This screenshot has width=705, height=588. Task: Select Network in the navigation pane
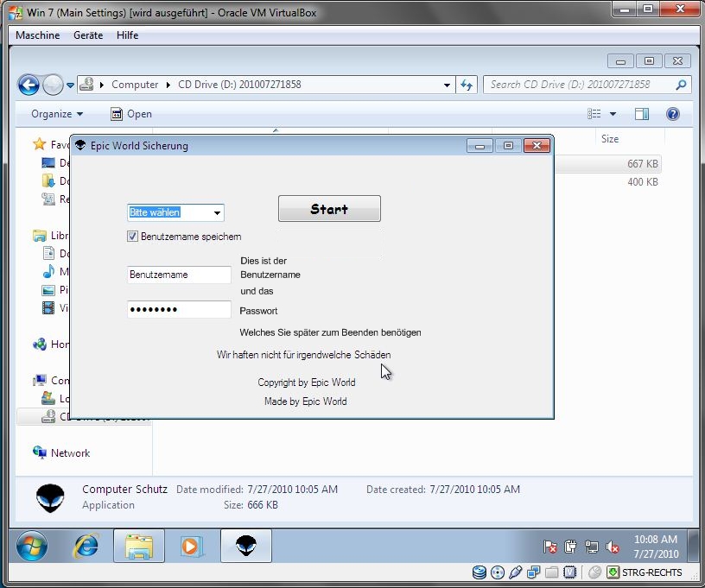(x=70, y=453)
